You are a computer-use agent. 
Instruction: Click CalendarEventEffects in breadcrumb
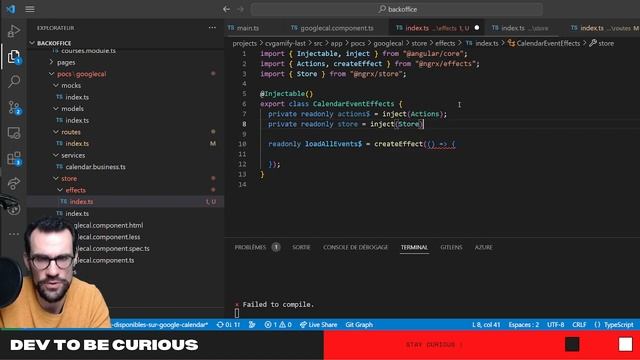548,43
